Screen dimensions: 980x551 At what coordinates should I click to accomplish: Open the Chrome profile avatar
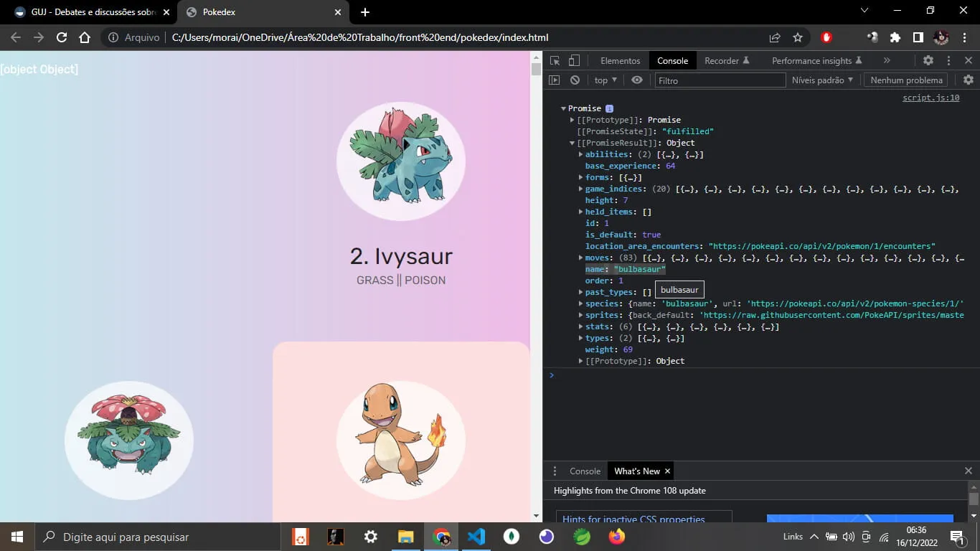point(941,37)
